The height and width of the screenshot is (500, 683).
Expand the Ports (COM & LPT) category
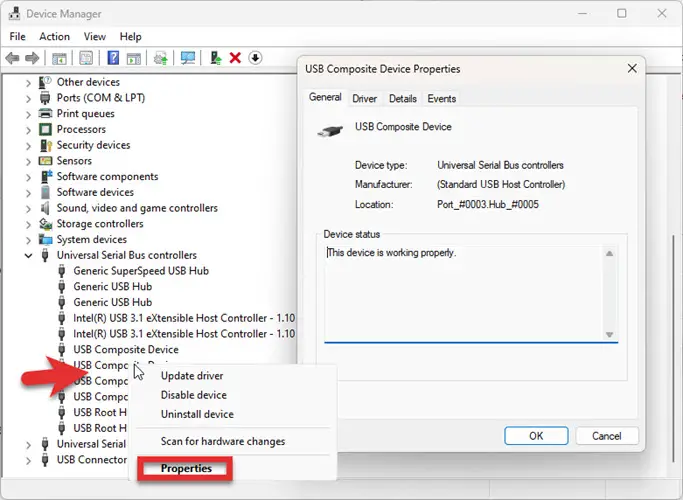28,98
